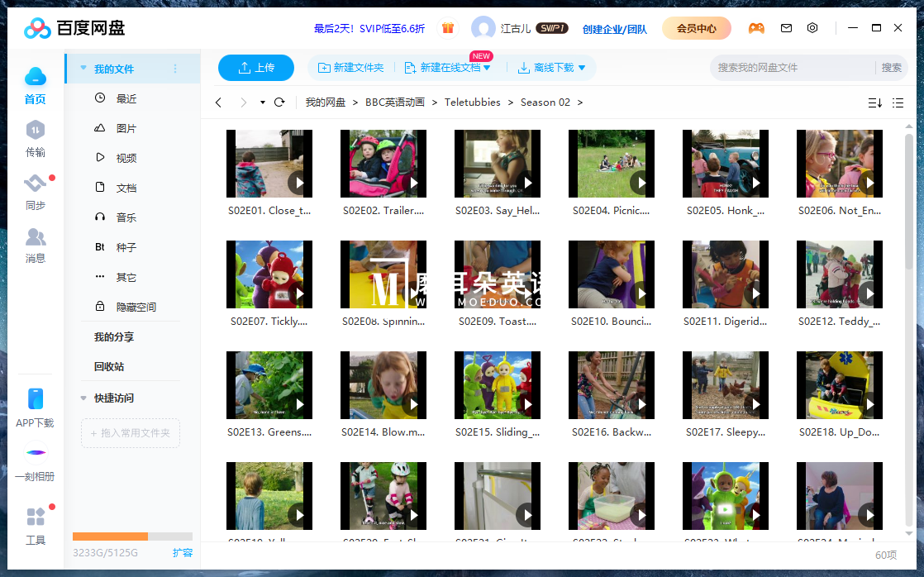Open the game controller icon in the title bar
Image resolution: width=924 pixels, height=577 pixels.
click(757, 27)
